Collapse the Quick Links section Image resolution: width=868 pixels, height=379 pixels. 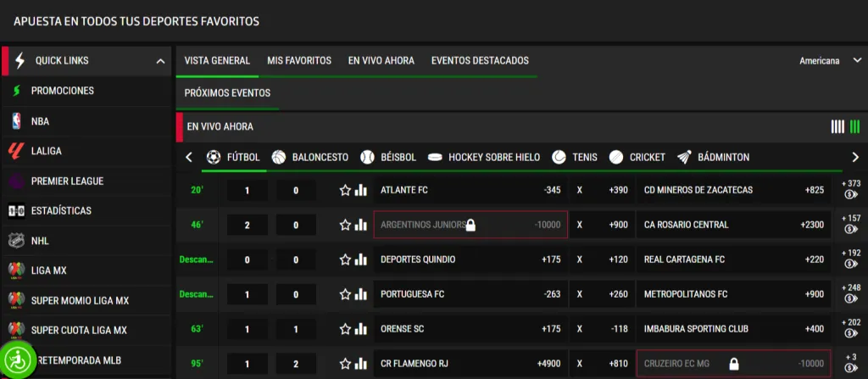click(160, 61)
